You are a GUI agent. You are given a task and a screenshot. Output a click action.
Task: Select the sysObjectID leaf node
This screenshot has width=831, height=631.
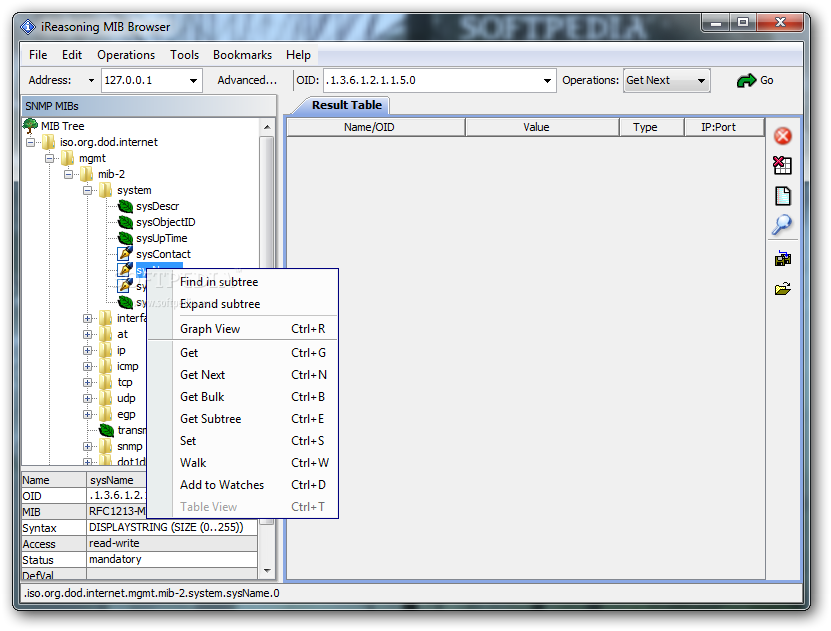point(165,222)
